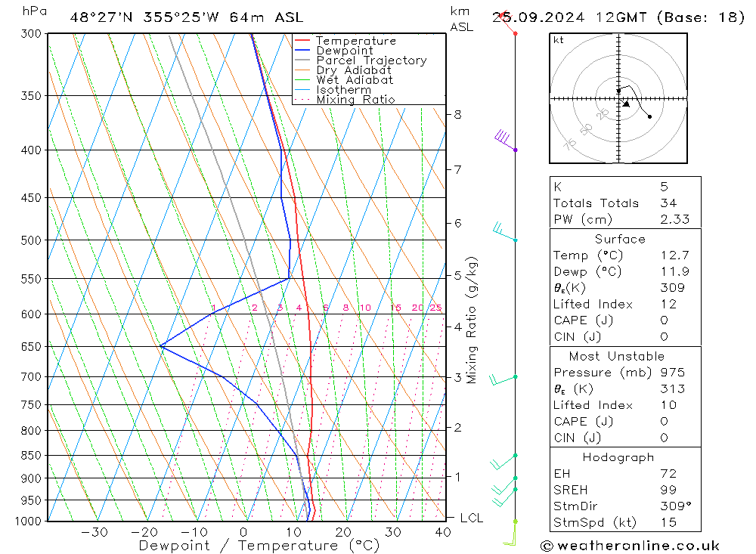Click the storm motion triangle on hodograph

click(626, 104)
